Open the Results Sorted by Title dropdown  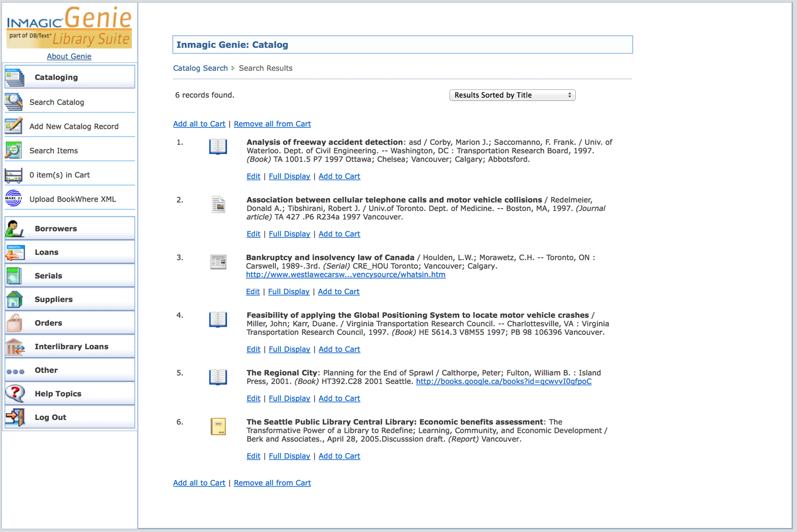point(512,95)
